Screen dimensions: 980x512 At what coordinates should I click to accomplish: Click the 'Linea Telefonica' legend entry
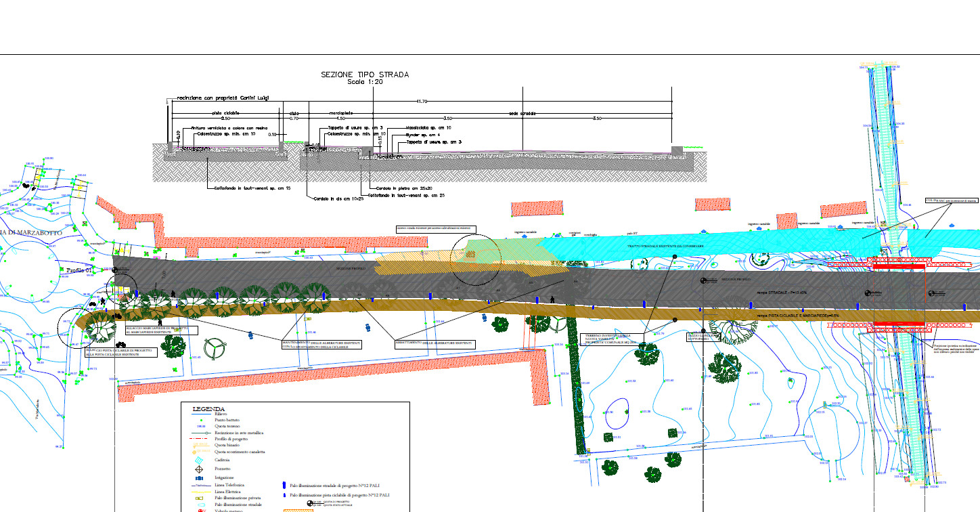coord(229,486)
